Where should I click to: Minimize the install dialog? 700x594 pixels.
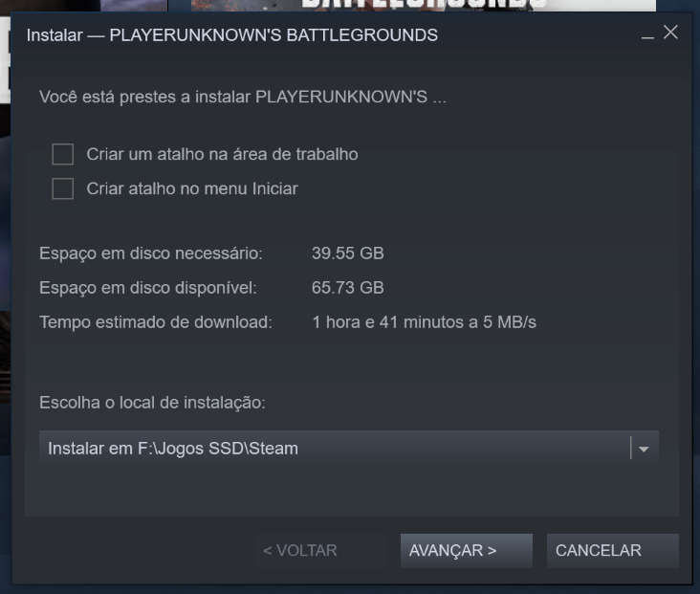pyautogui.click(x=647, y=35)
